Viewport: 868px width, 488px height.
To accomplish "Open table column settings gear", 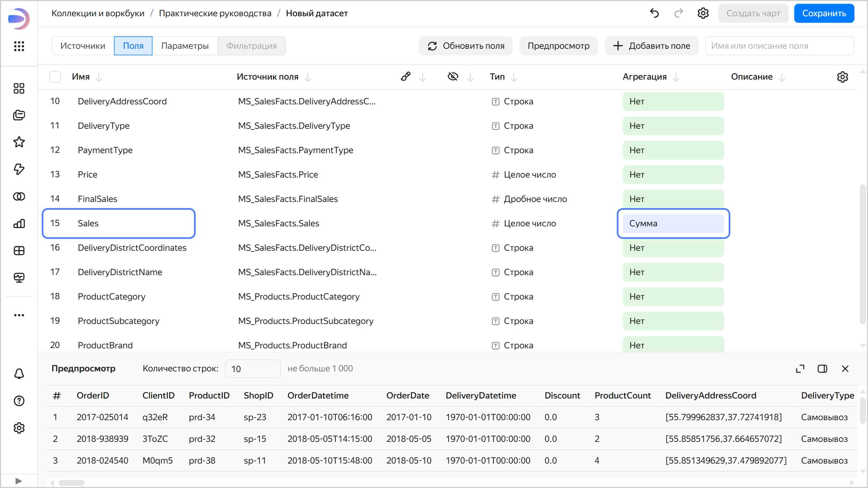I will click(x=842, y=77).
